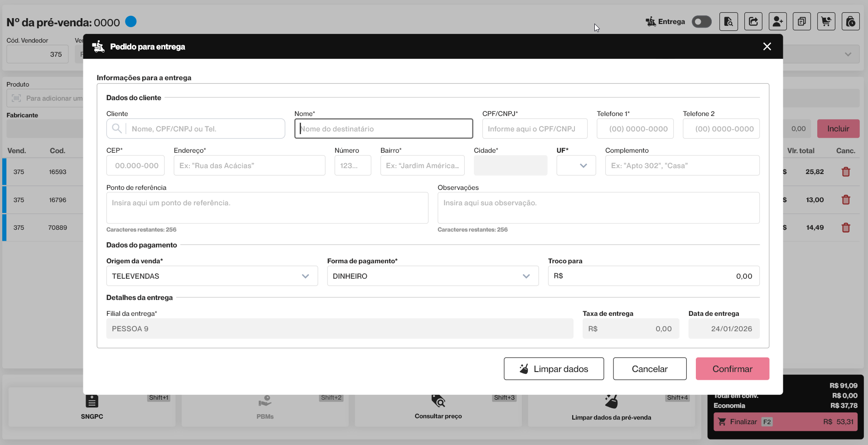
Task: Click the document search icon in top toolbar
Action: point(728,22)
